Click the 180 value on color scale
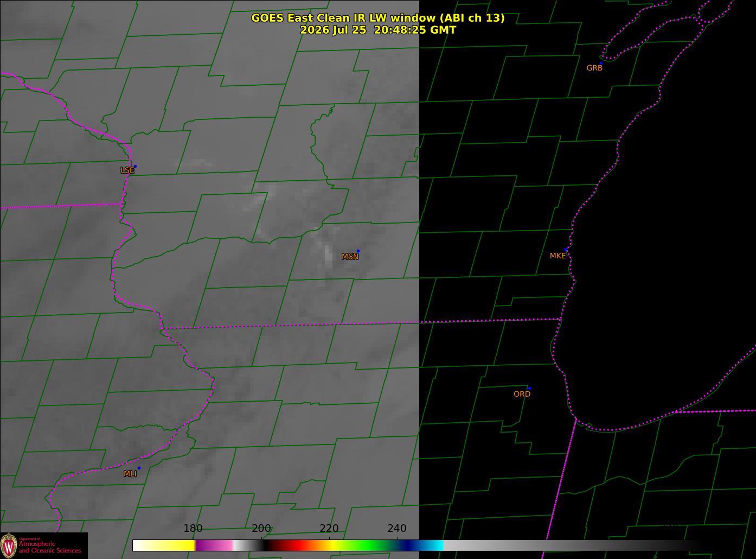The width and height of the screenshot is (756, 559). pyautogui.click(x=193, y=529)
